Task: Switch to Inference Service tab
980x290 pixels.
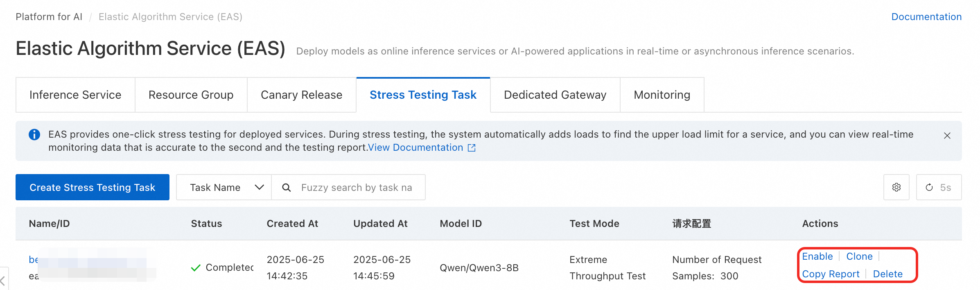Action: 75,95
